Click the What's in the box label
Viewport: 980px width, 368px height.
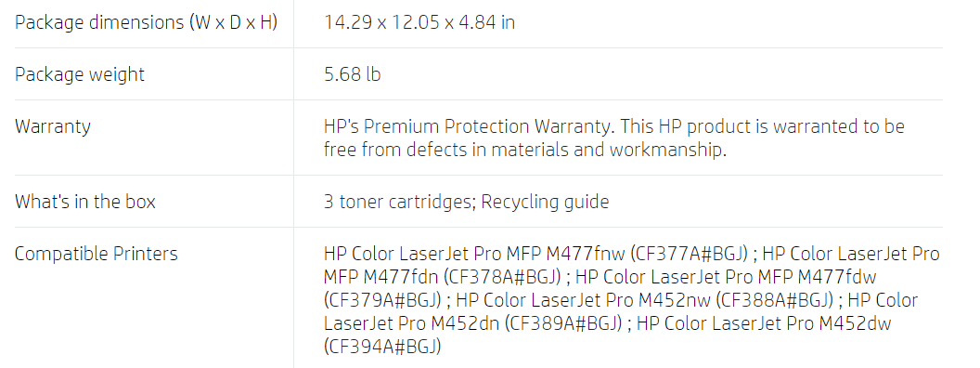tap(85, 202)
